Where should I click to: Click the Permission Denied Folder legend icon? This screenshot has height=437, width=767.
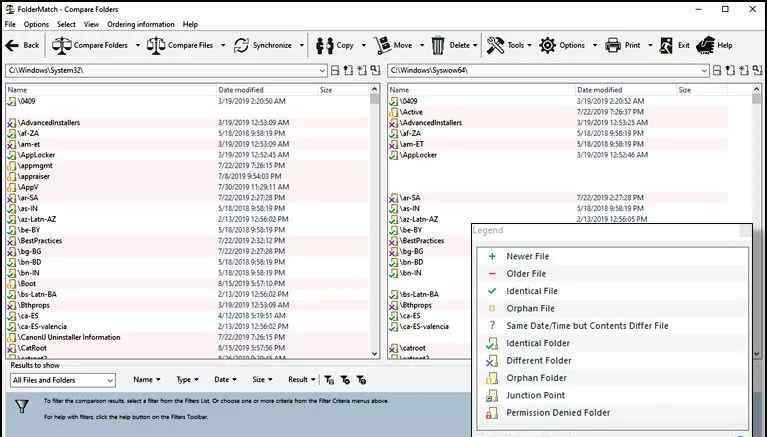click(x=492, y=413)
